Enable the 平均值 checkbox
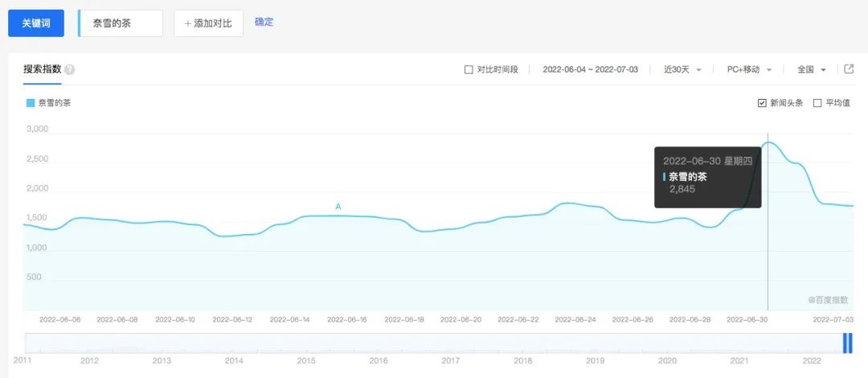868x378 pixels. 817,103
